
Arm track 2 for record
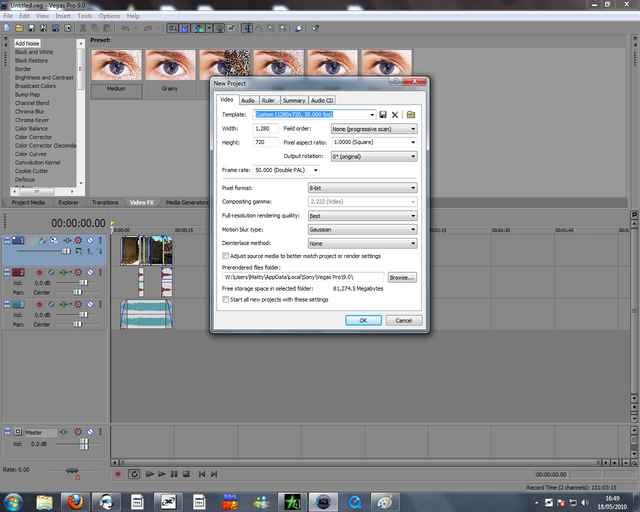[x=39, y=272]
